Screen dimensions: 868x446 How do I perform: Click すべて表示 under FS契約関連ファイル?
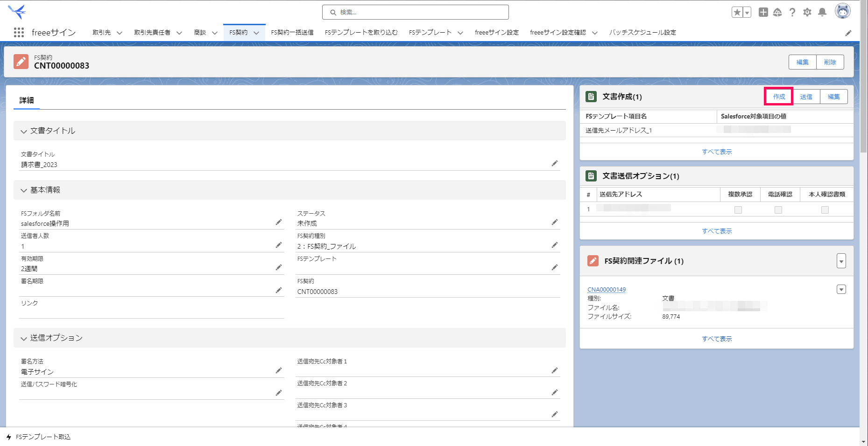pos(717,339)
